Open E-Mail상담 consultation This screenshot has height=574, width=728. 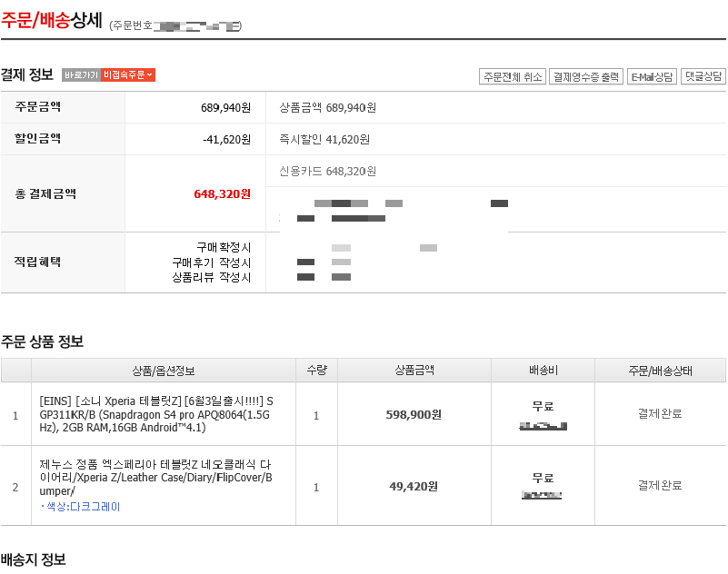653,77
